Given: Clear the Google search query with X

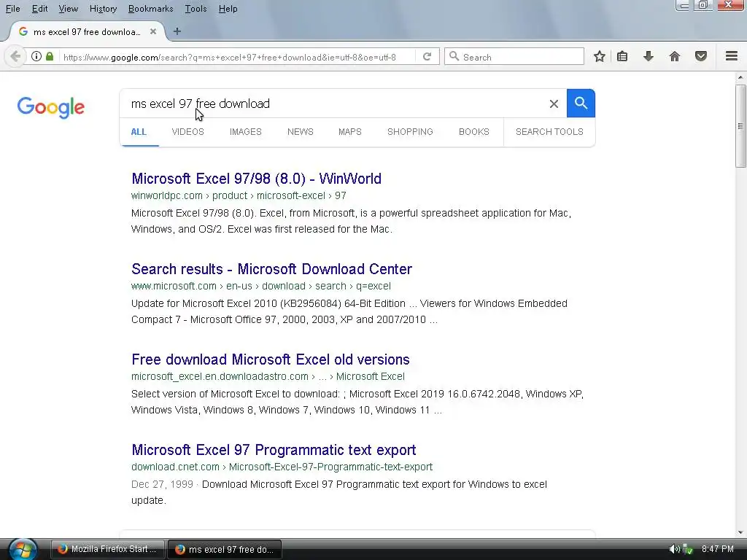Looking at the screenshot, I should click(554, 104).
